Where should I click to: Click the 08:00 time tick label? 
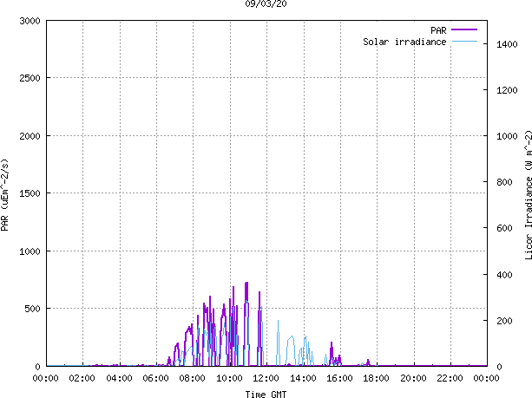[193, 378]
